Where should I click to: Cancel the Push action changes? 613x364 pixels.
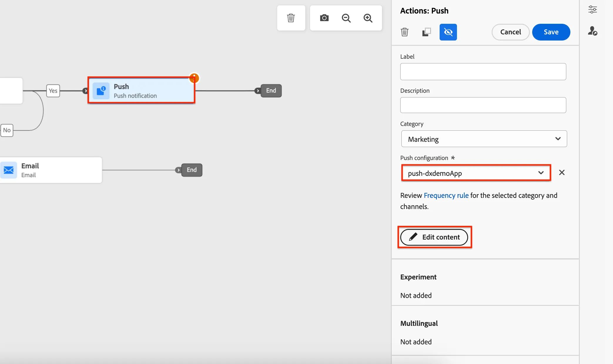(510, 32)
